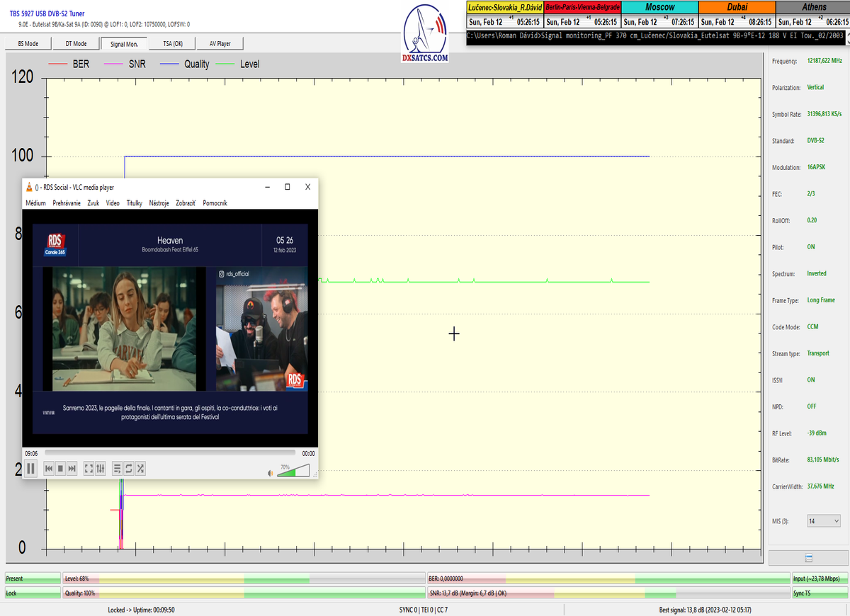Show the VLC playlist
The width and height of the screenshot is (850, 616).
tap(118, 468)
